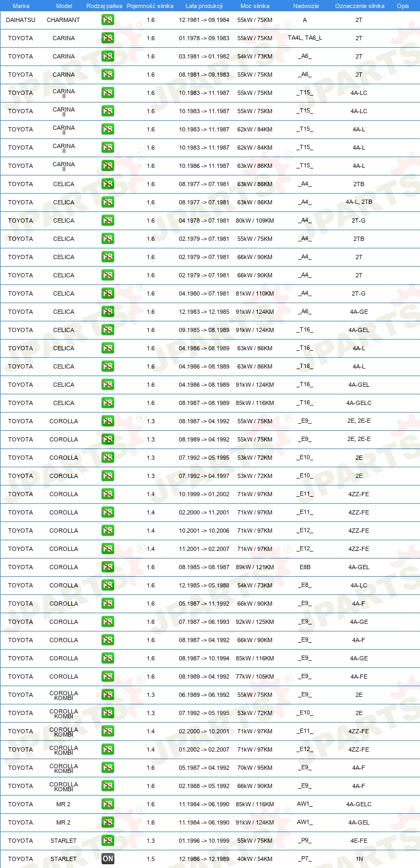Click the petrol icon in the Carina TA4L, TA6_L row
This screenshot has width=420, height=868.
click(x=107, y=38)
